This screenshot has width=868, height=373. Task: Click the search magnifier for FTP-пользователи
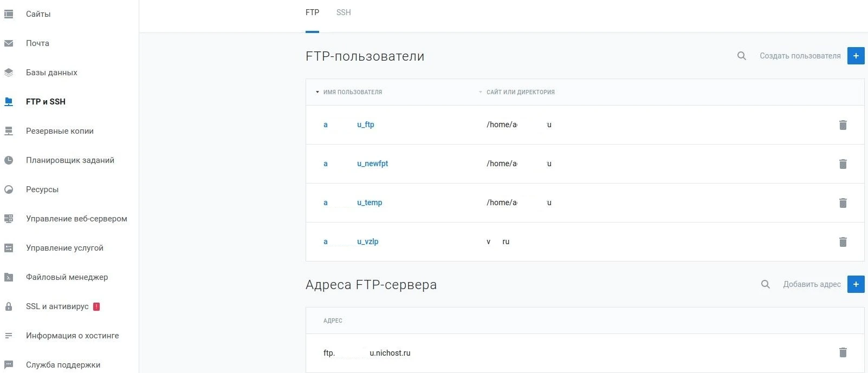(x=741, y=56)
